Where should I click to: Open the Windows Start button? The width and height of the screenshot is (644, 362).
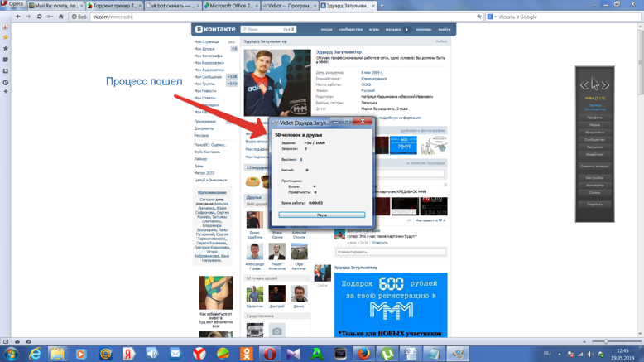pyautogui.click(x=11, y=354)
